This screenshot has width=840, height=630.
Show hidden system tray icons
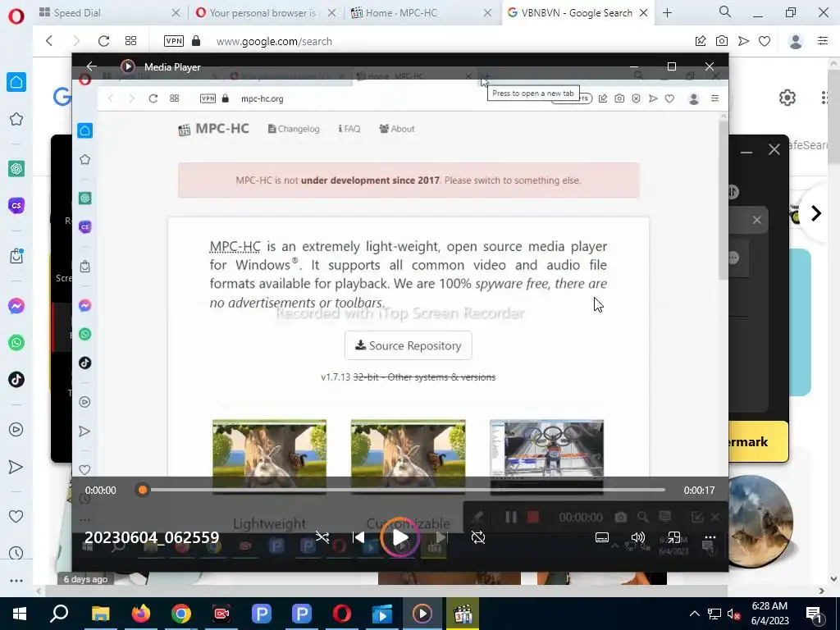click(x=694, y=614)
